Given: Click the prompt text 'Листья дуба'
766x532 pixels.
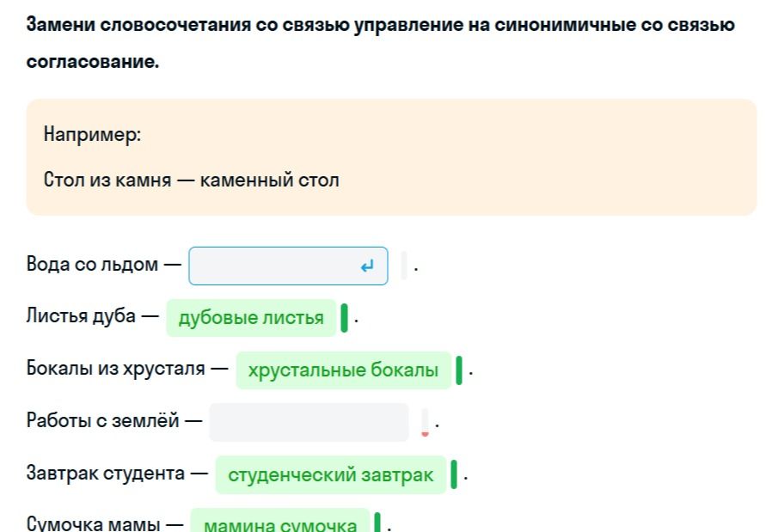Looking at the screenshot, I should (x=81, y=316).
